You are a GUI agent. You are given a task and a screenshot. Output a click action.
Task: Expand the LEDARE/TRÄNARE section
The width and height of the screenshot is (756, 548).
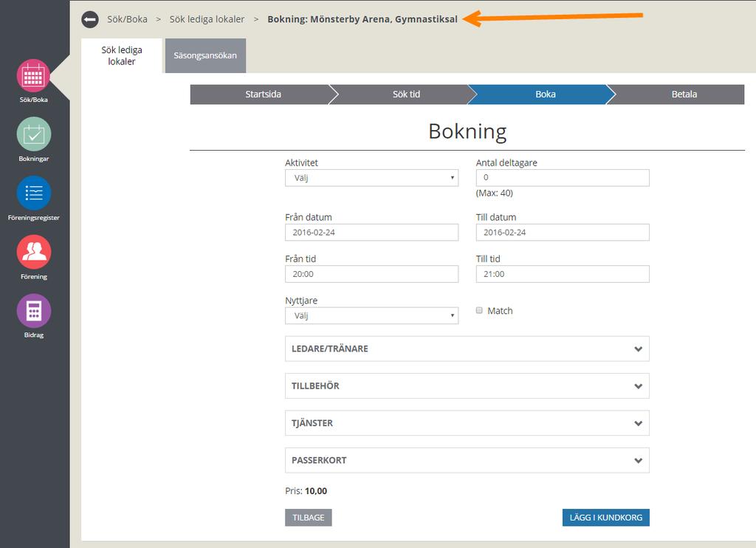coord(467,349)
